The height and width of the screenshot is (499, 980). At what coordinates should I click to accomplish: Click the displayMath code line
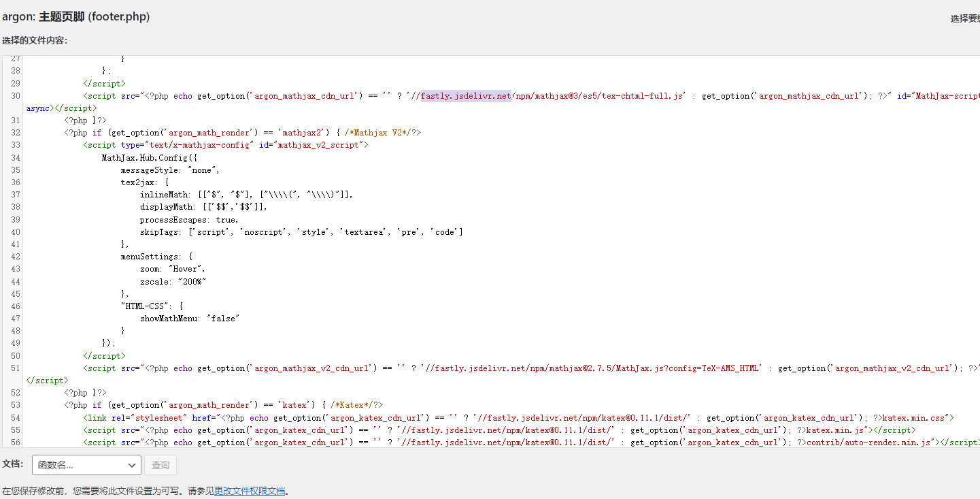click(x=204, y=207)
